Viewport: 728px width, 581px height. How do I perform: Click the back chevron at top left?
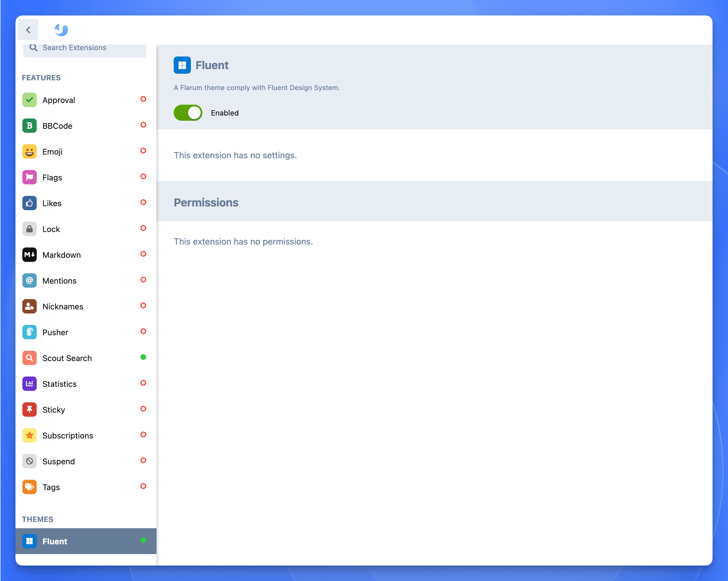(28, 30)
